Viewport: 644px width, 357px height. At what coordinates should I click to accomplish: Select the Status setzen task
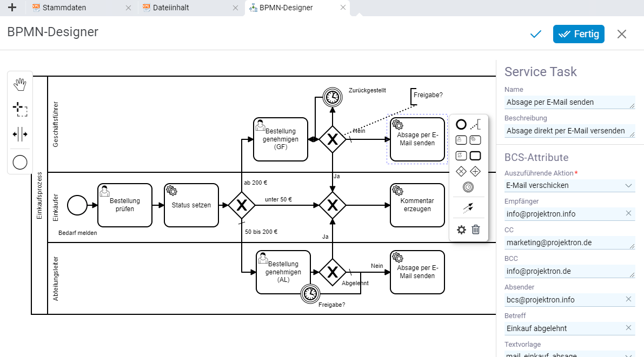191,205
